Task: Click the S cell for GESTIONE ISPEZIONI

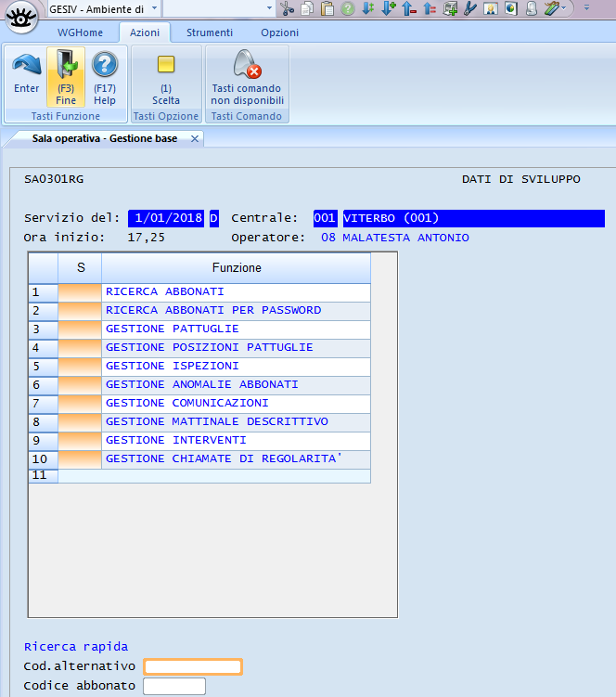Action: click(80, 368)
